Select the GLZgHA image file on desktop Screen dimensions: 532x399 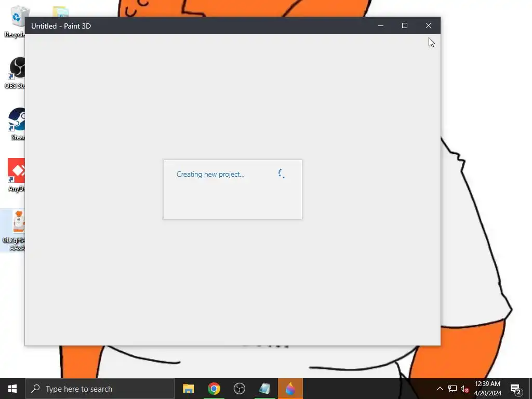pyautogui.click(x=13, y=230)
